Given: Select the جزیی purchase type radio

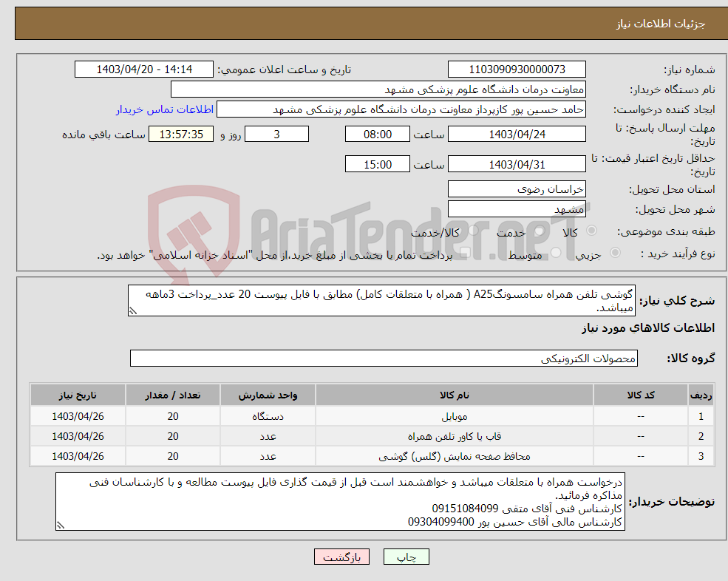Looking at the screenshot, I should 615,253.
